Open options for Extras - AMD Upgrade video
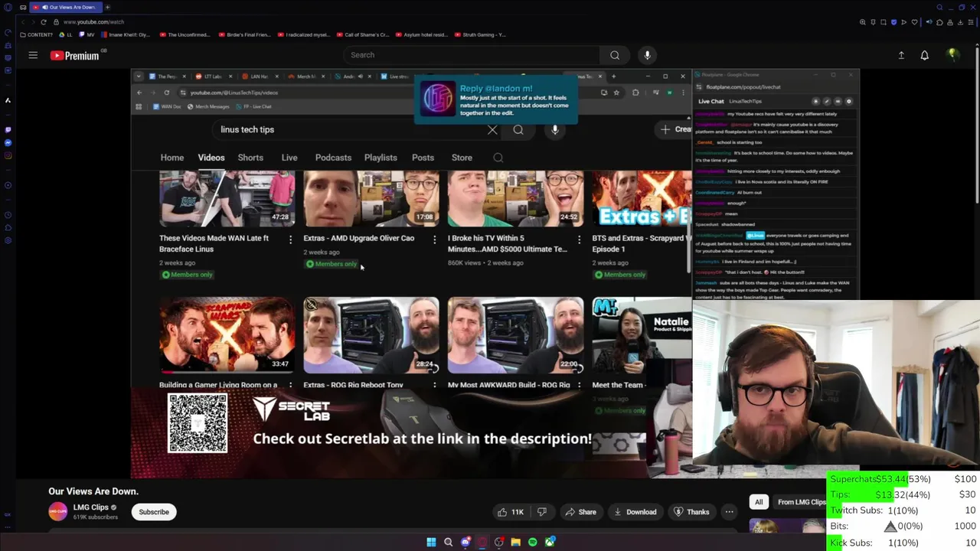The width and height of the screenshot is (980, 551). [434, 240]
